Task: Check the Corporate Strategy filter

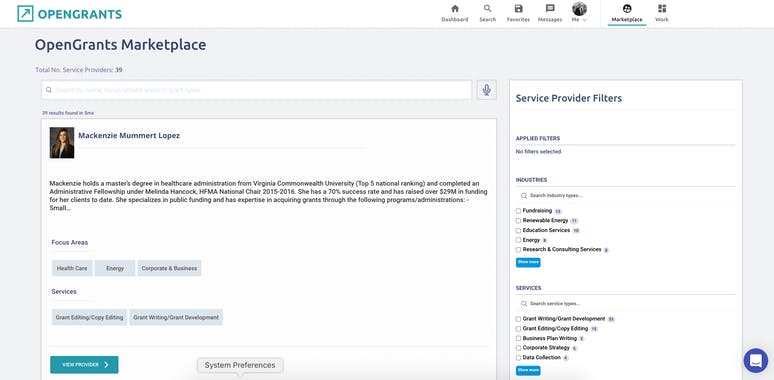Action: [x=518, y=348]
